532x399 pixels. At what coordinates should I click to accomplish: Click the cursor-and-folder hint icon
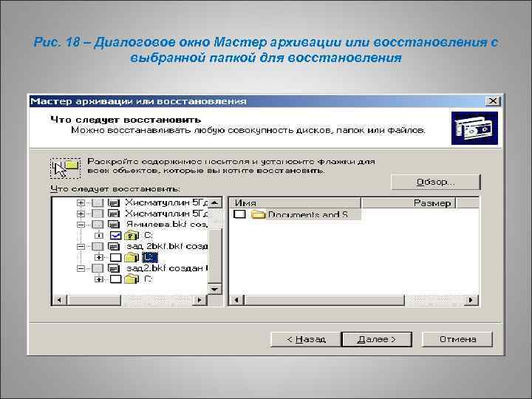[x=66, y=168]
